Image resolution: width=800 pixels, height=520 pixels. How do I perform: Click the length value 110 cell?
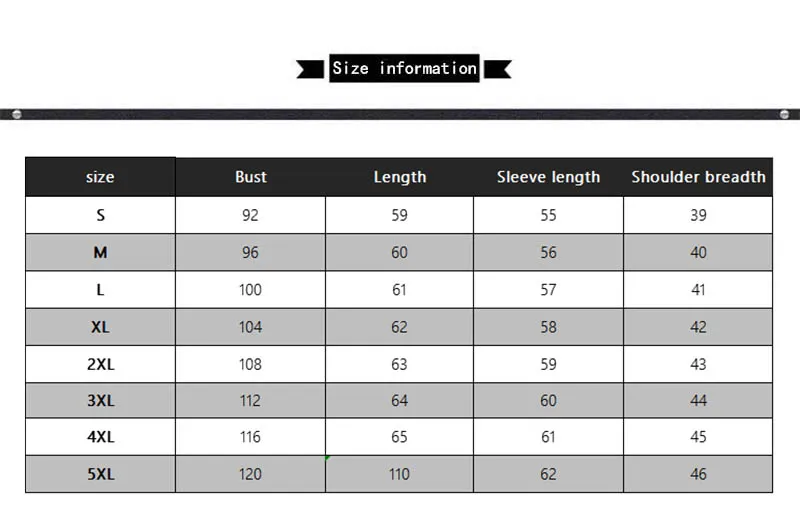tap(399, 474)
